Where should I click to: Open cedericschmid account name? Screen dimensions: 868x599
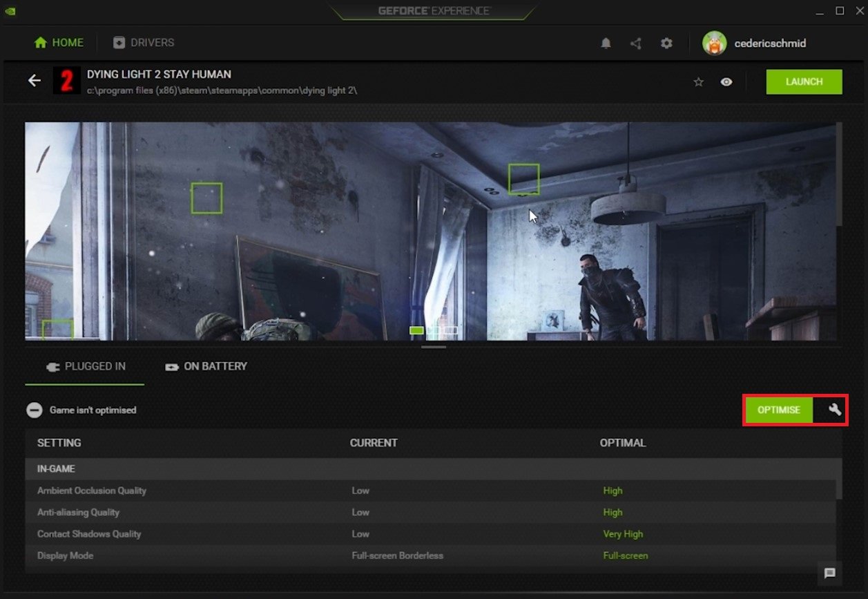pos(770,43)
